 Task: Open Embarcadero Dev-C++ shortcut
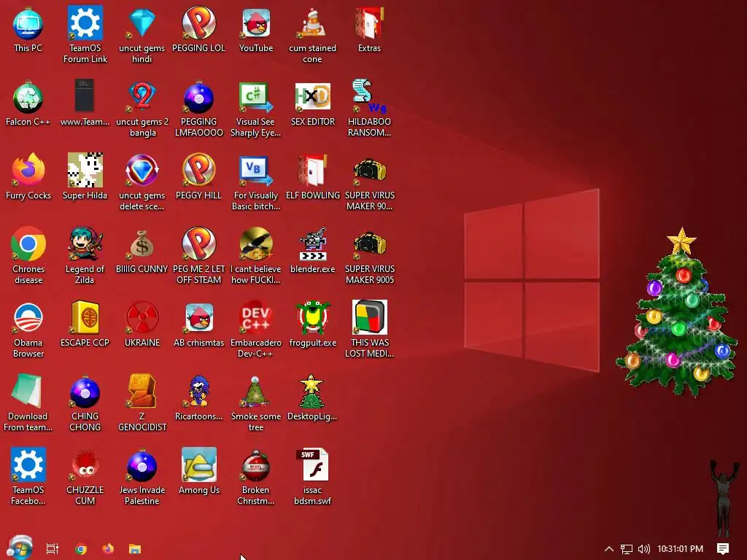256,329
